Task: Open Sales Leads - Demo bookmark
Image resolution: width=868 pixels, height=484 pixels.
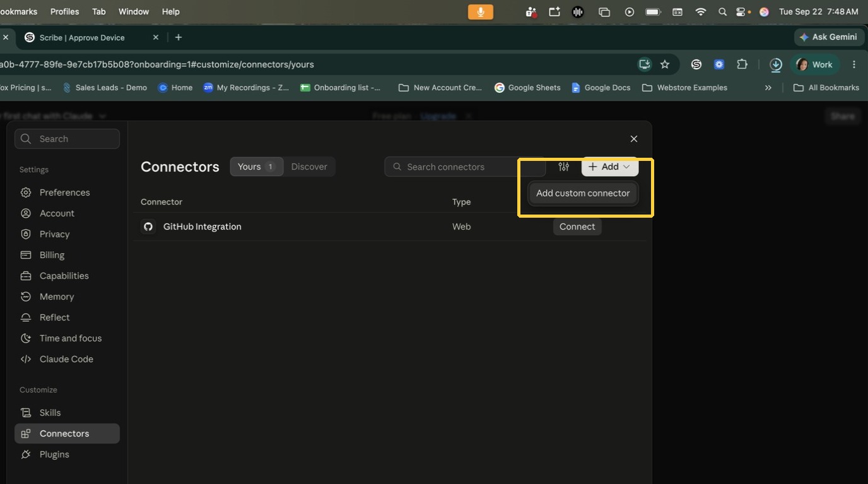Action: coord(105,88)
